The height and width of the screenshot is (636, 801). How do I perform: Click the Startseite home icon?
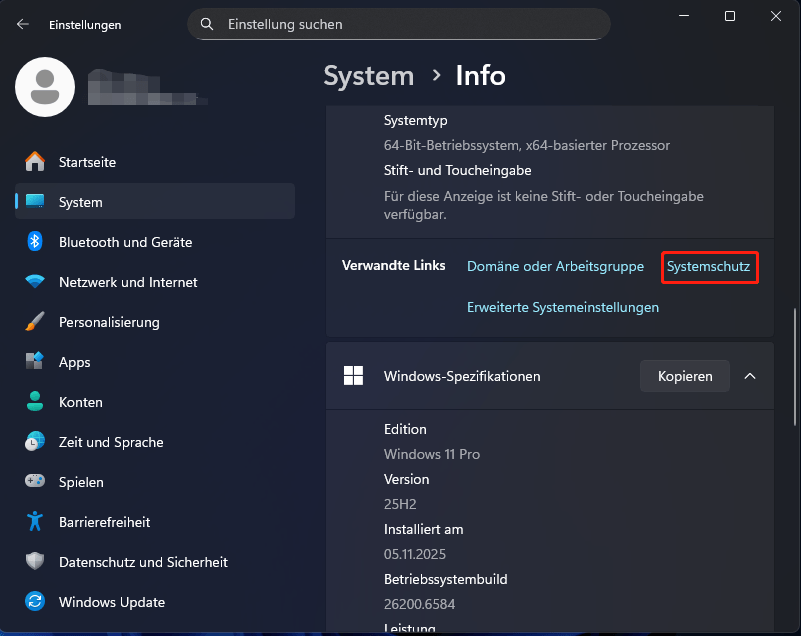[x=35, y=162]
